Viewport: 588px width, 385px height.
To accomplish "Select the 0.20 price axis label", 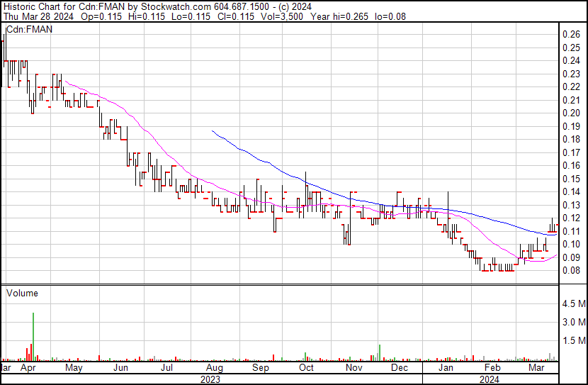I will point(571,113).
